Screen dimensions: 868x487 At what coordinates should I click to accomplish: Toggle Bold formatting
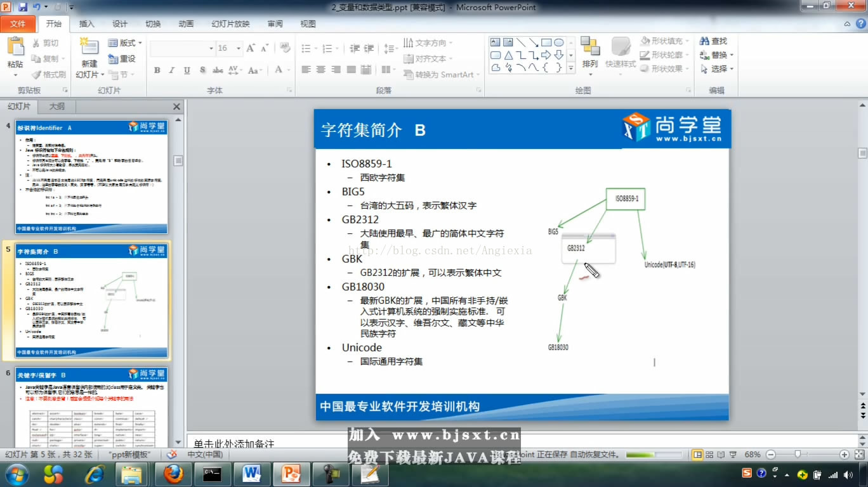pyautogui.click(x=157, y=70)
